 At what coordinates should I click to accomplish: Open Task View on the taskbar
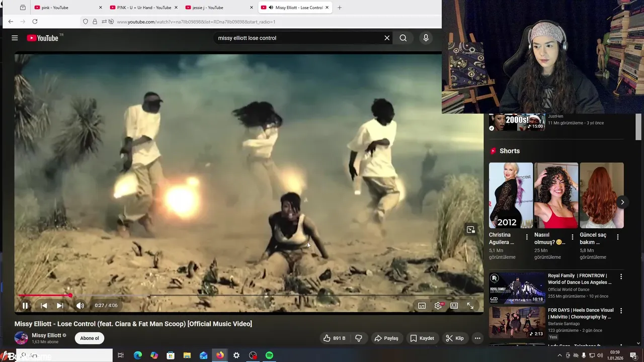pyautogui.click(x=121, y=355)
